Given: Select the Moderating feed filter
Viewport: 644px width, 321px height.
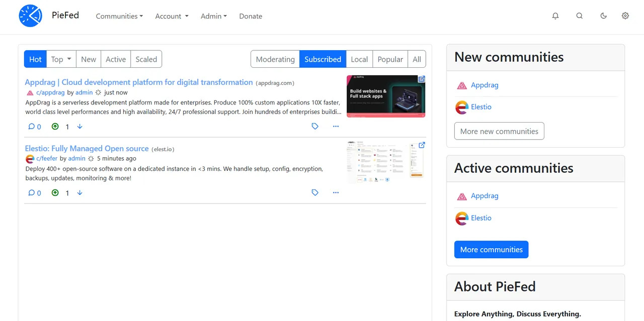Looking at the screenshot, I should [x=275, y=59].
